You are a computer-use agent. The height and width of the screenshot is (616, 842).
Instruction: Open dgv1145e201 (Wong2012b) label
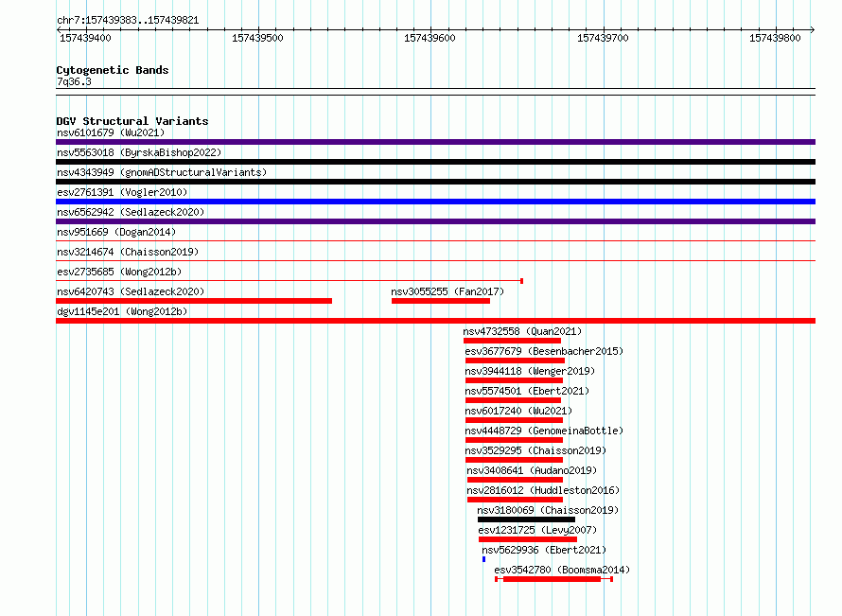point(122,311)
